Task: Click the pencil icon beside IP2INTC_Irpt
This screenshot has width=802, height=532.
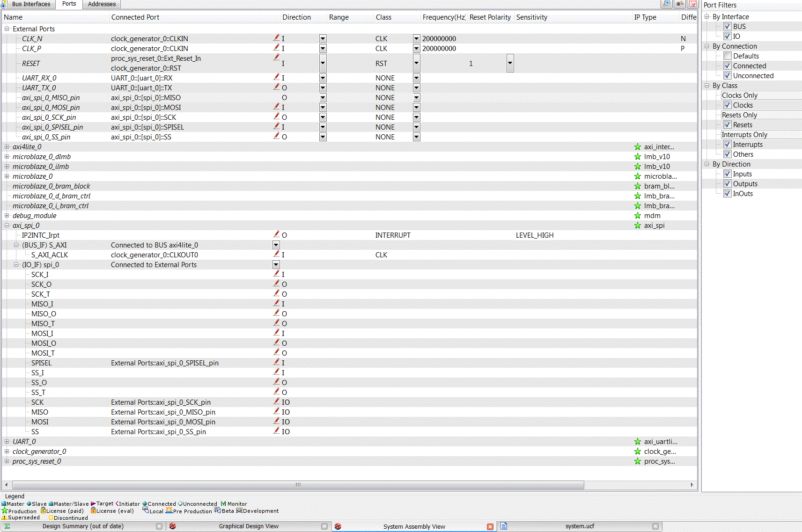Action: pos(276,234)
